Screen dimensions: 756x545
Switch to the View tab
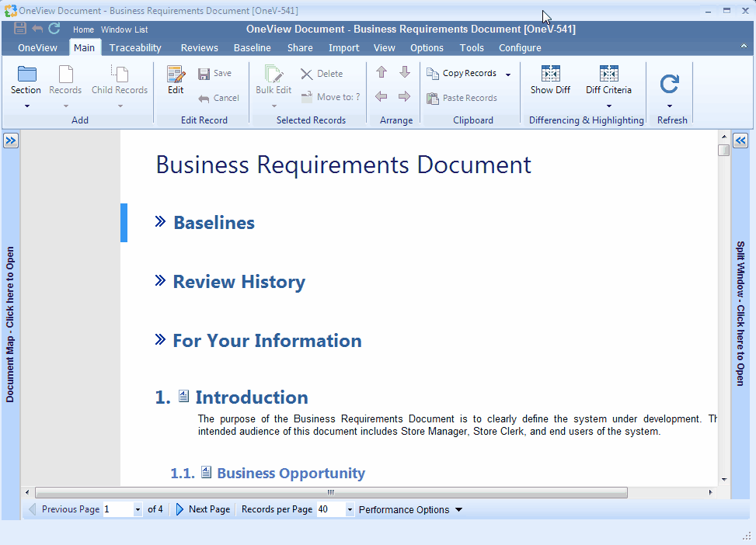(x=385, y=47)
